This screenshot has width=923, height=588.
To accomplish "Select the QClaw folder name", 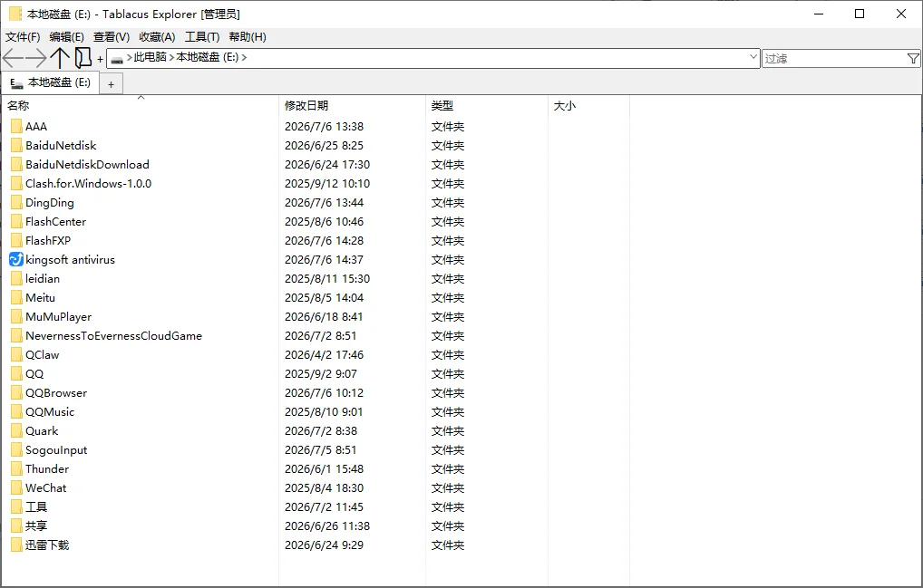I will tap(43, 354).
